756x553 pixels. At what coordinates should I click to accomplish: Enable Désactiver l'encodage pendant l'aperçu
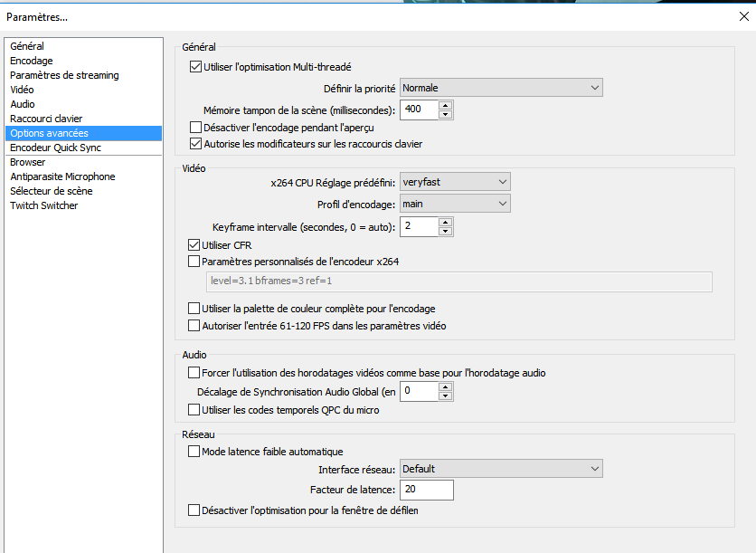(x=195, y=128)
